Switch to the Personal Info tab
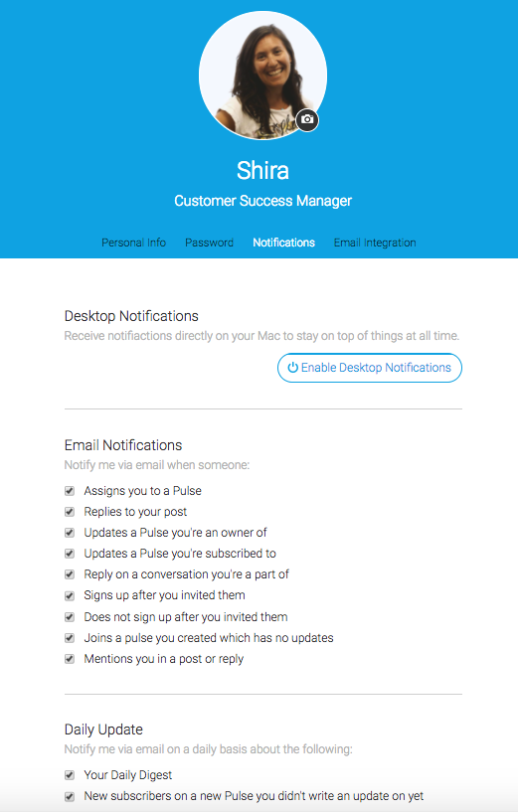Viewport: 518px width, 812px height. coord(133,243)
